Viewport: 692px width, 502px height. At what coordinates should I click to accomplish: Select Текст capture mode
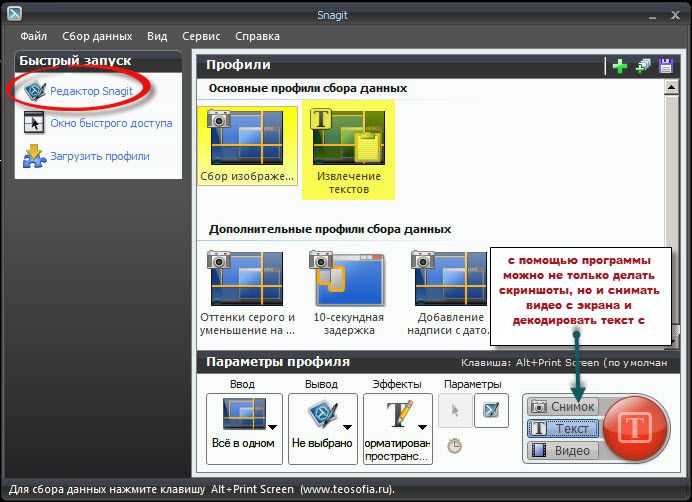[x=563, y=428]
